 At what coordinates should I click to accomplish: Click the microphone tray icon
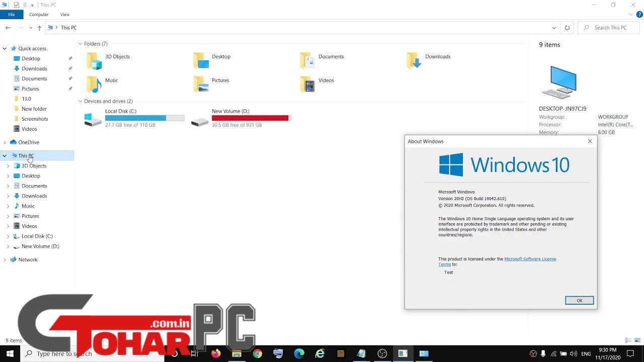click(543, 354)
